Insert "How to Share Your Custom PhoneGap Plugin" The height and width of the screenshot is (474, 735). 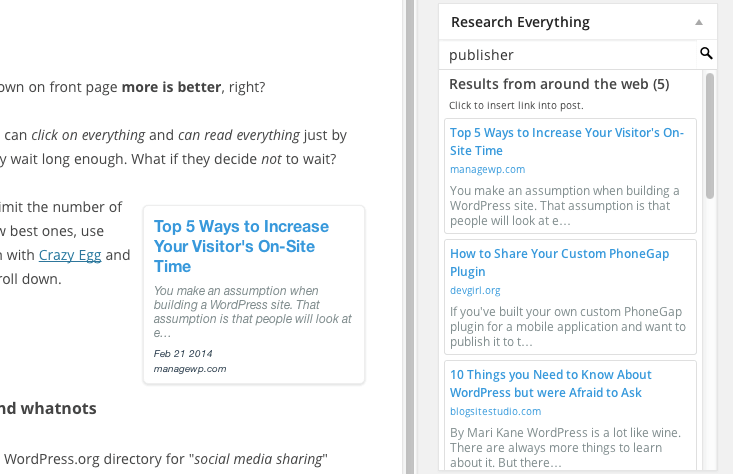[559, 262]
